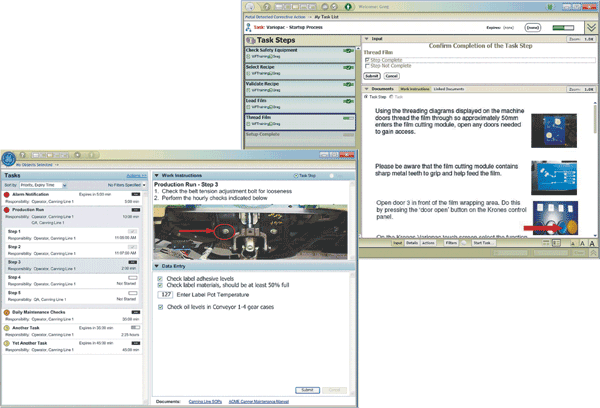Click double-chevron up at bottom right
Viewport: 600px width, 408px height.
593,253
